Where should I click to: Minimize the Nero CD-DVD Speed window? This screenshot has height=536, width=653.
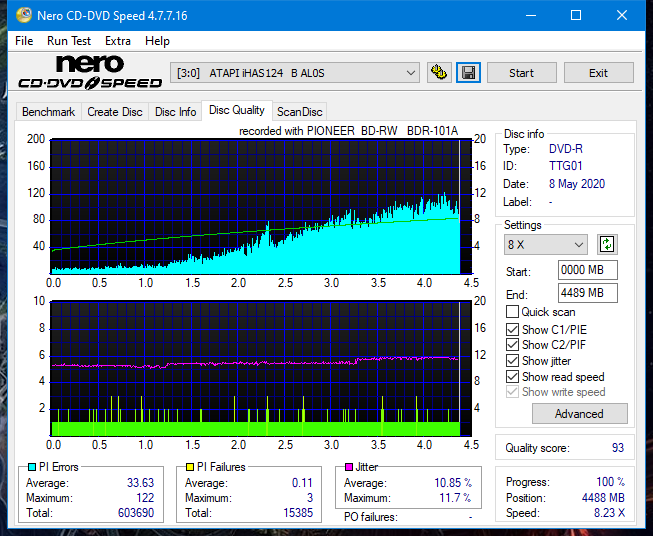[531, 15]
